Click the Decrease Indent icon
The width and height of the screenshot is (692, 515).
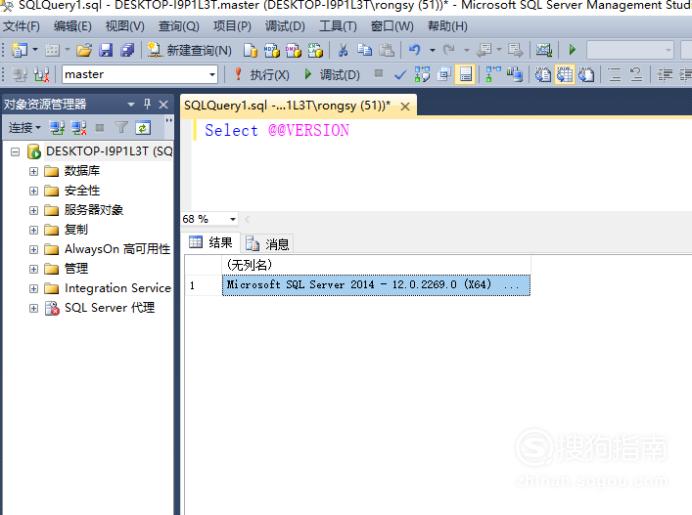665,75
